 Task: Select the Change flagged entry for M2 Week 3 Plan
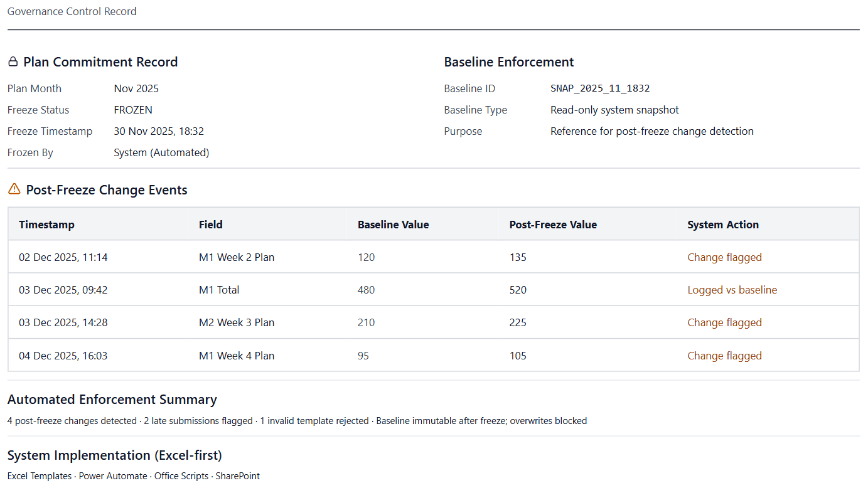724,322
